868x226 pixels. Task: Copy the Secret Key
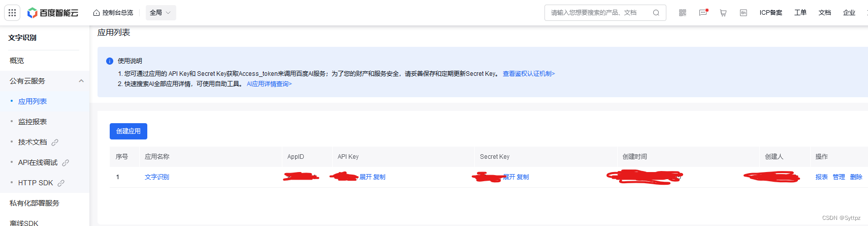[523, 177]
